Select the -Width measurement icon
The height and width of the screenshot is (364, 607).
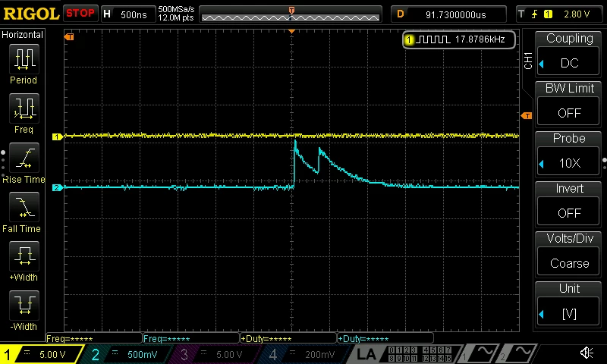click(24, 305)
